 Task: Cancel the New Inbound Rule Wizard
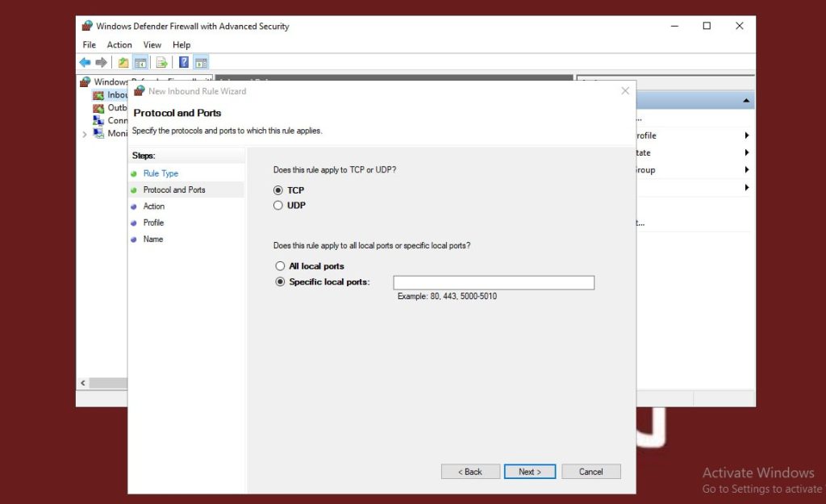click(x=590, y=472)
